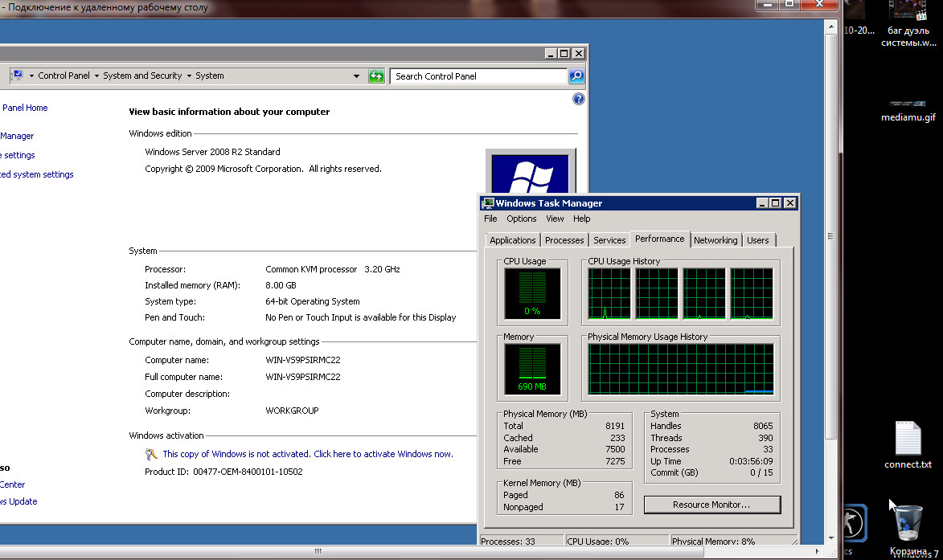
Task: Open the Help menu in Task Manager
Action: [x=581, y=219]
